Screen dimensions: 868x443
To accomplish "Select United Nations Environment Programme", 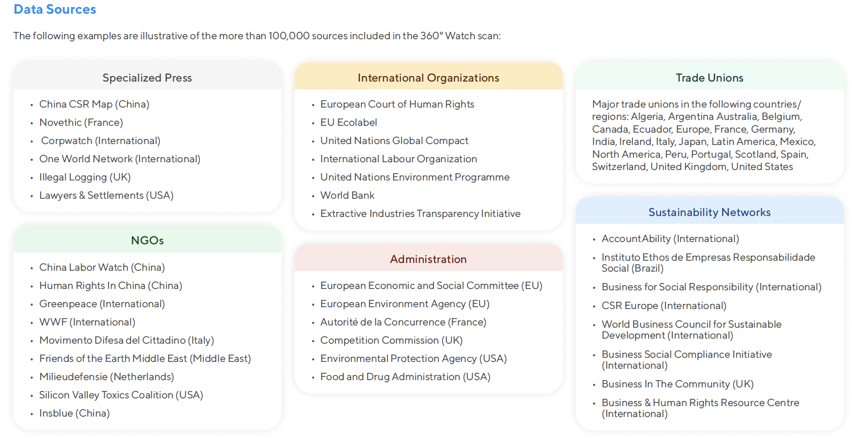I will (415, 177).
